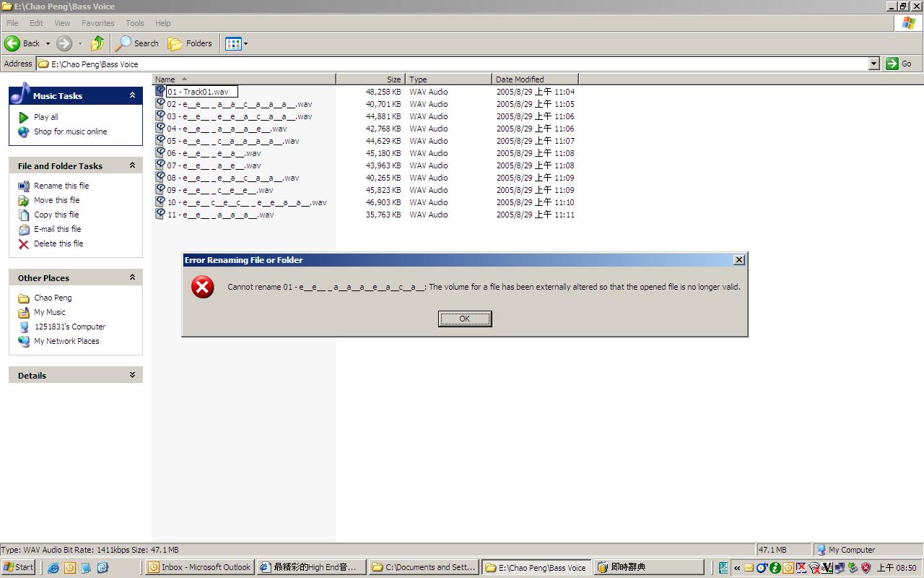Collapse the Other Places panel
The width and height of the screenshot is (924, 578).
[x=132, y=277]
